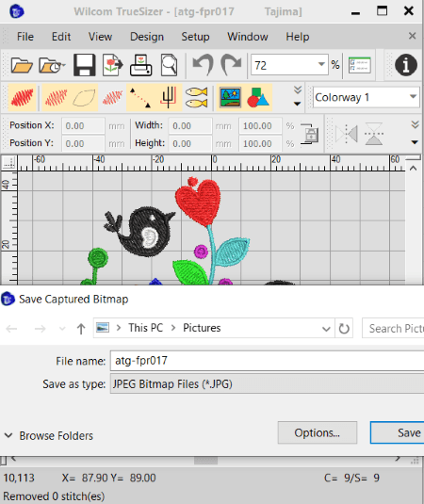
Task: Open the Setup menu
Action: pyautogui.click(x=195, y=37)
